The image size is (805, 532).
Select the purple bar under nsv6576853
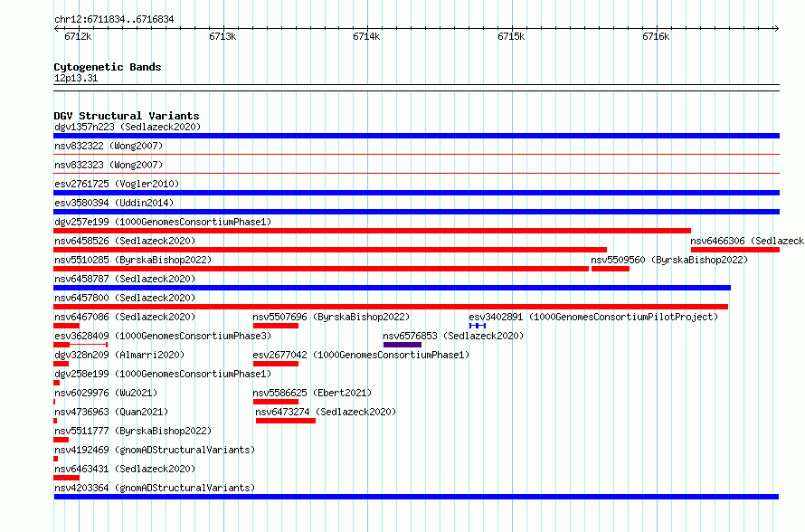(x=402, y=345)
